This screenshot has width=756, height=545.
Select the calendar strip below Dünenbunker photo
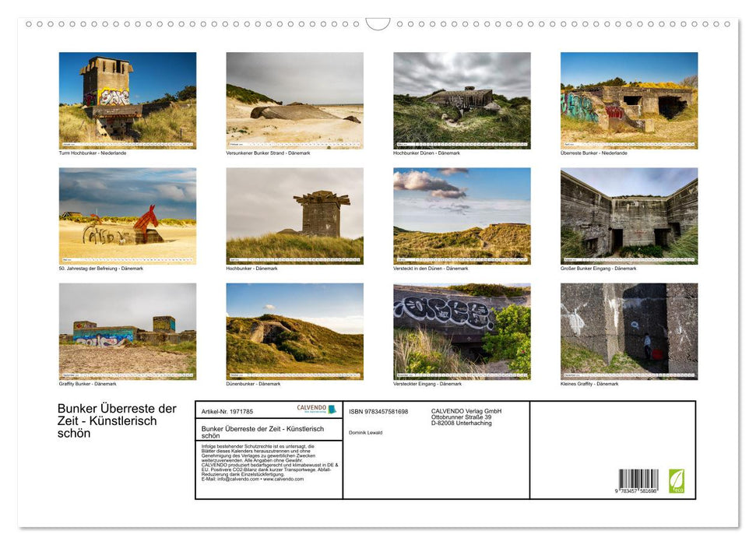pos(294,375)
